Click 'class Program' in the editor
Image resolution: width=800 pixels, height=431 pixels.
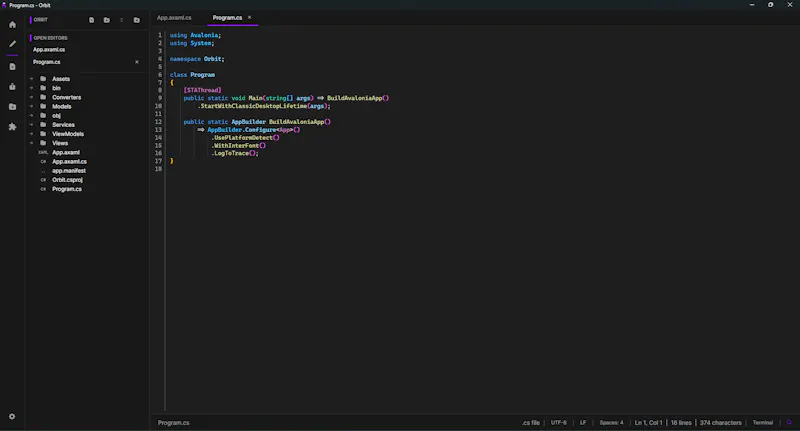coord(192,74)
